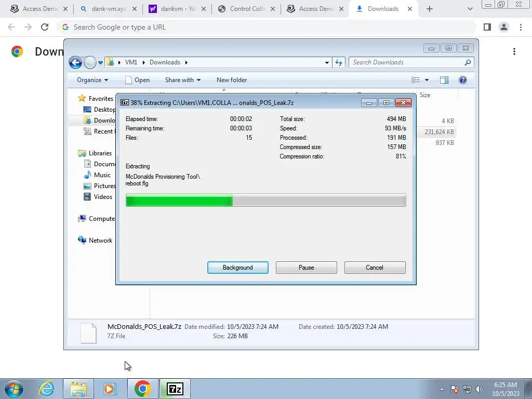The image size is (532, 399).
Task: Click the 7-Zip taskbar button
Action: [175, 389]
